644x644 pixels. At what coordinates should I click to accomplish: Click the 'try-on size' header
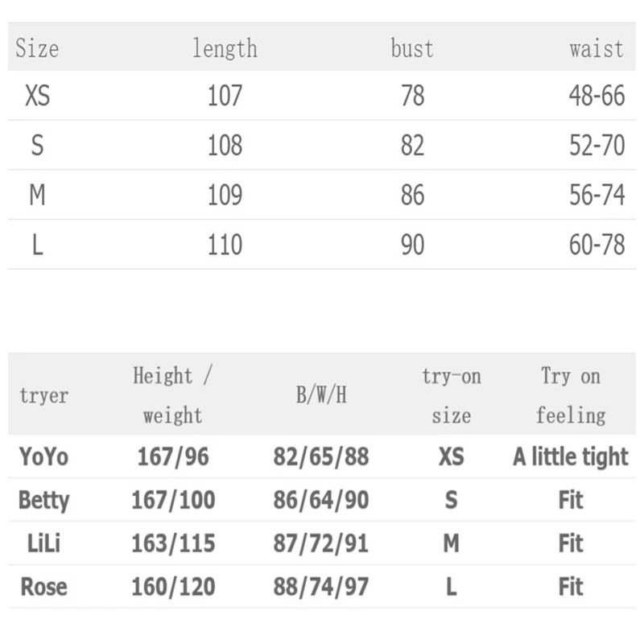point(451,395)
